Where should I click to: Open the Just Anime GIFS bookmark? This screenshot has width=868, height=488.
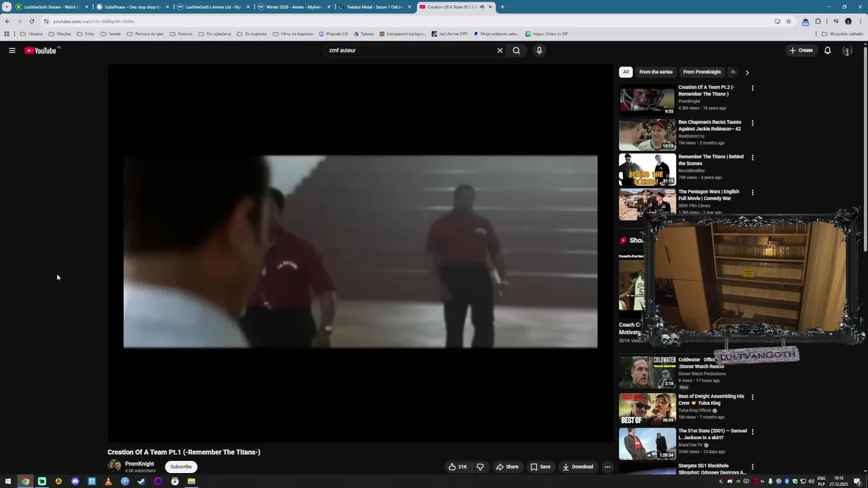click(450, 34)
